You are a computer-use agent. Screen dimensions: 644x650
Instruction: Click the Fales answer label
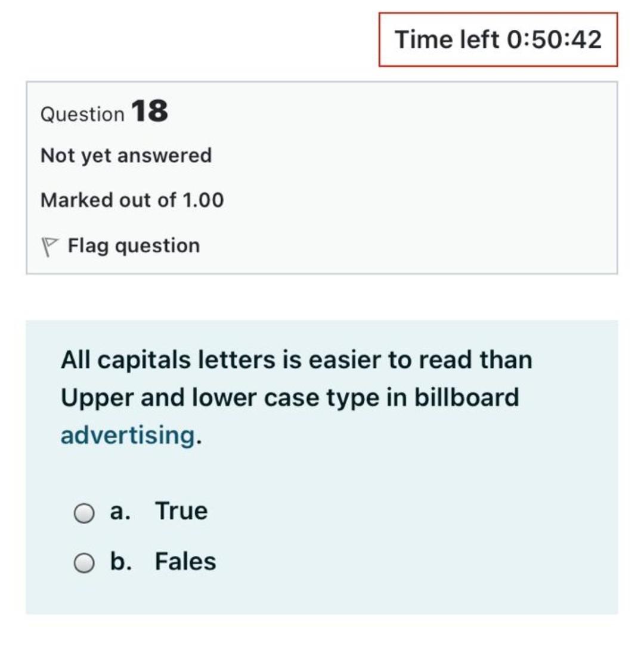point(185,561)
